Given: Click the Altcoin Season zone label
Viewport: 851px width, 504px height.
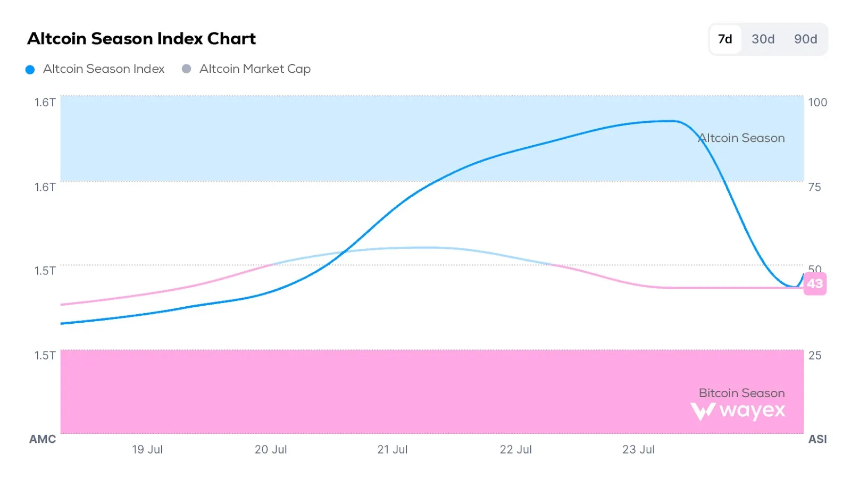Looking at the screenshot, I should coord(741,138).
